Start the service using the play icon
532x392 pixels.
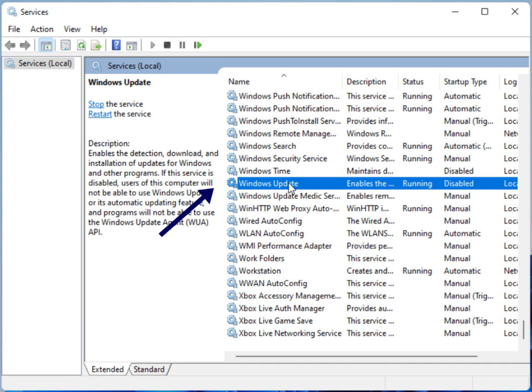[x=152, y=45]
